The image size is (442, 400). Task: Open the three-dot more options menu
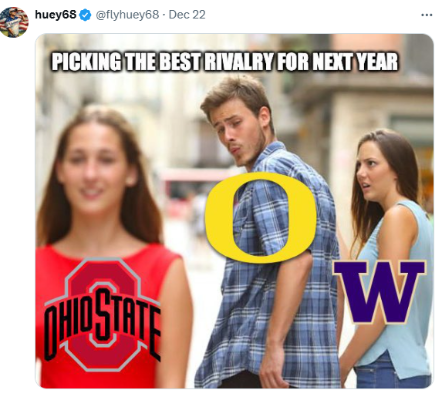427,15
